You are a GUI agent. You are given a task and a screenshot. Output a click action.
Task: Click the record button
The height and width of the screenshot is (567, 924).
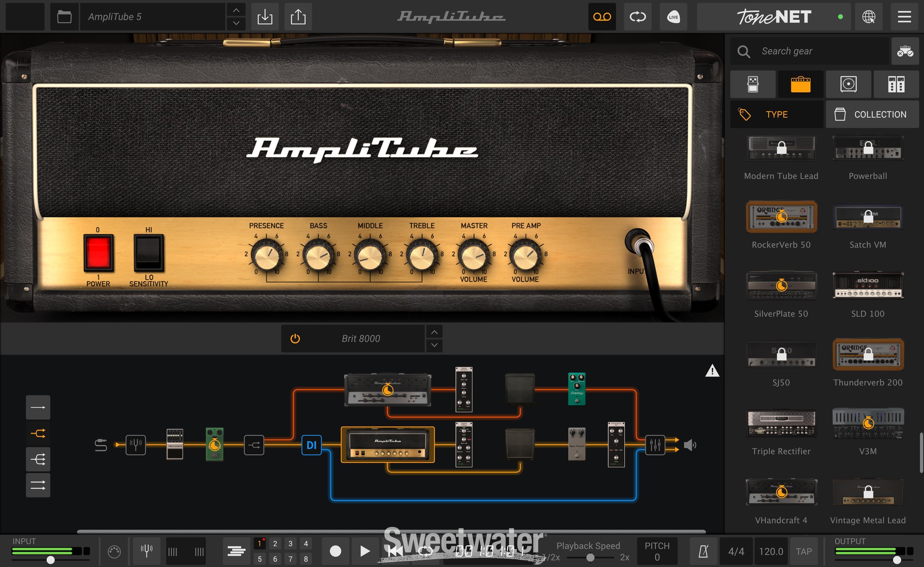[x=335, y=551]
